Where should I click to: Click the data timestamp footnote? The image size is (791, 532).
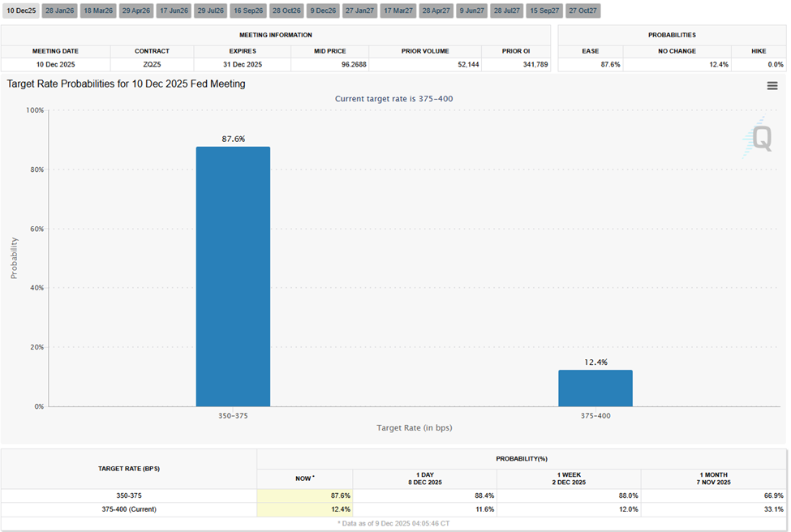[395, 523]
